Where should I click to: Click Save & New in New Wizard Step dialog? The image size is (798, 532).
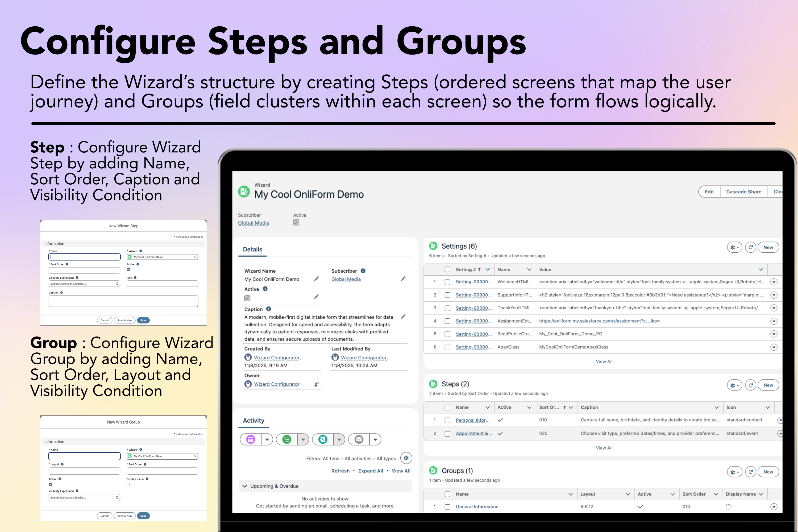pyautogui.click(x=124, y=320)
